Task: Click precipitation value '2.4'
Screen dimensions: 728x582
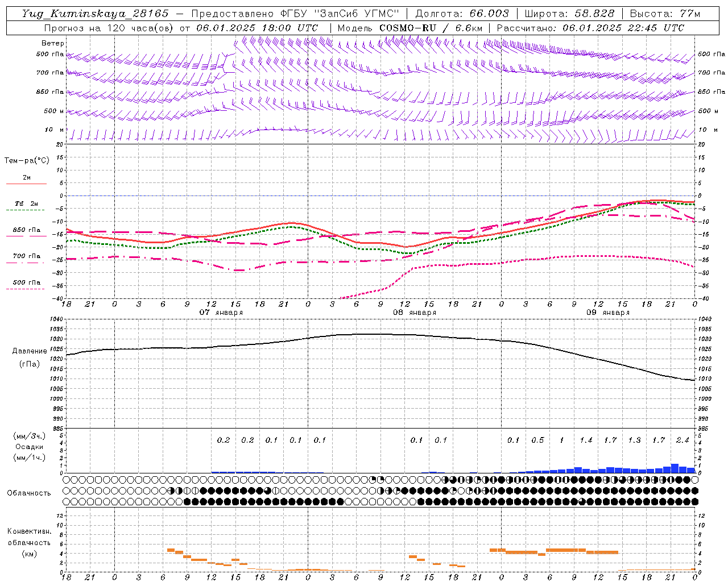Action: coord(682,440)
